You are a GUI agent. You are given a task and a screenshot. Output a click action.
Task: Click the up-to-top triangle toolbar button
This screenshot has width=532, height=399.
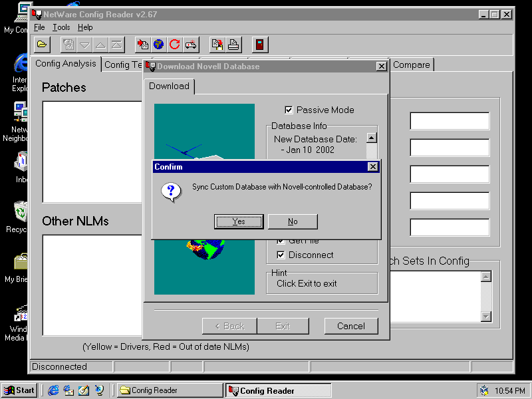point(116,45)
